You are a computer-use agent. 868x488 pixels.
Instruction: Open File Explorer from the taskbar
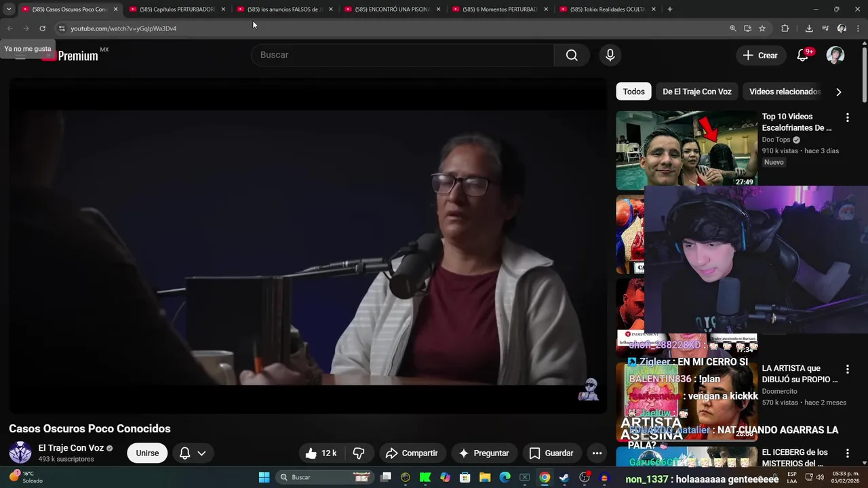pyautogui.click(x=485, y=477)
